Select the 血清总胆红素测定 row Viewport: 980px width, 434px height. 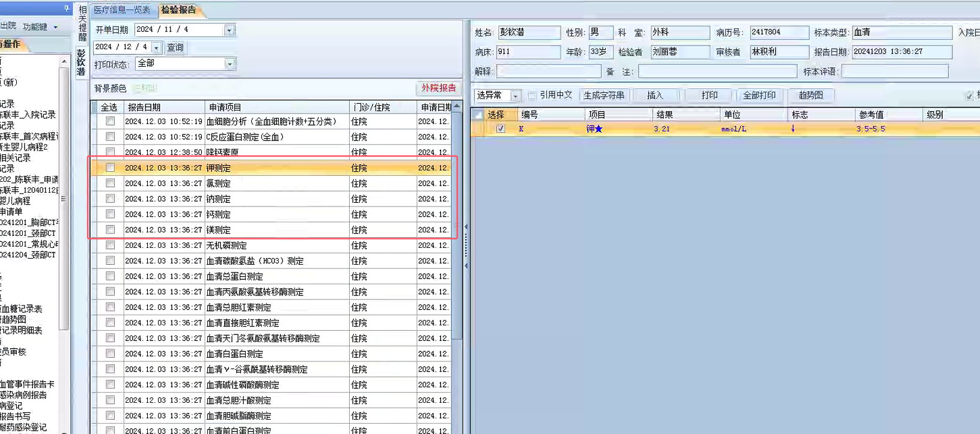271,307
